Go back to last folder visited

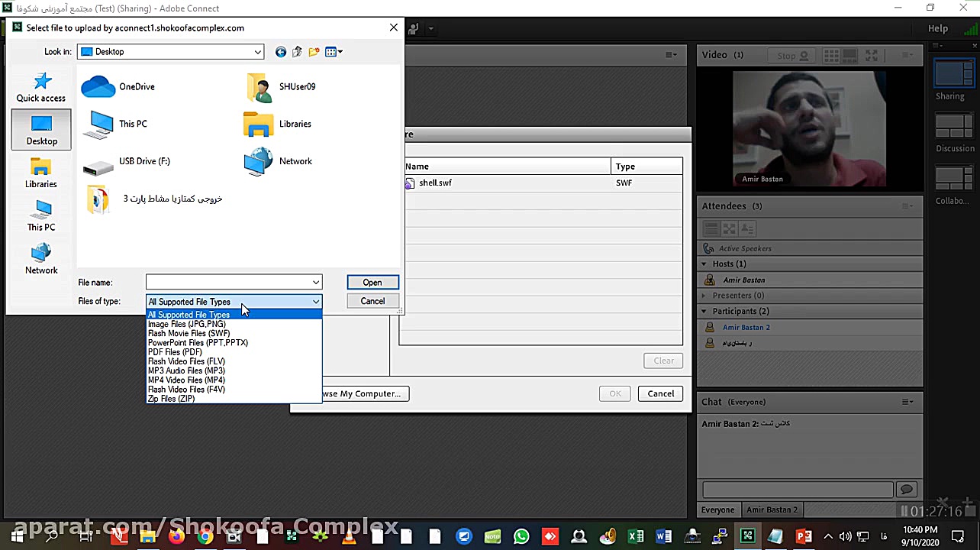tap(281, 52)
